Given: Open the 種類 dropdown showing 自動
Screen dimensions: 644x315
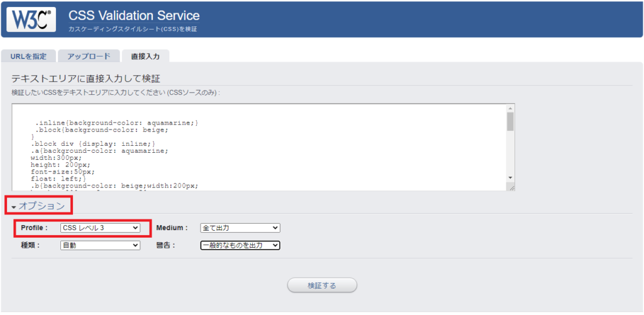Looking at the screenshot, I should click(100, 245).
